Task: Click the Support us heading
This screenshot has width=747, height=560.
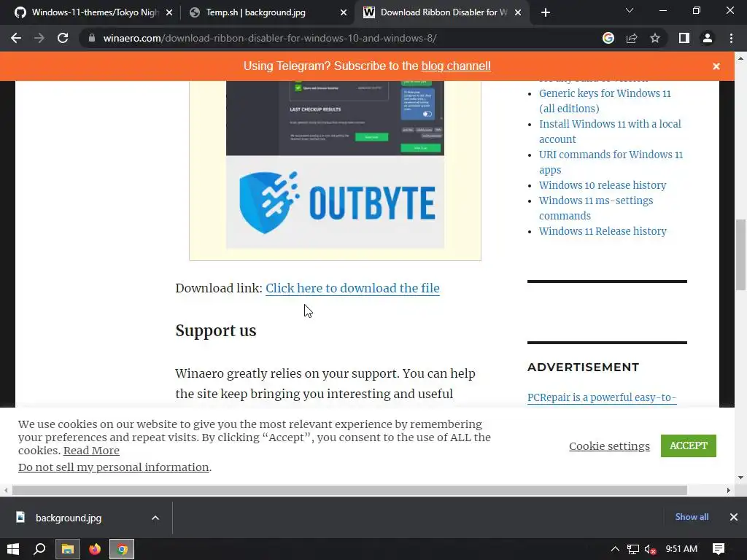Action: (216, 330)
